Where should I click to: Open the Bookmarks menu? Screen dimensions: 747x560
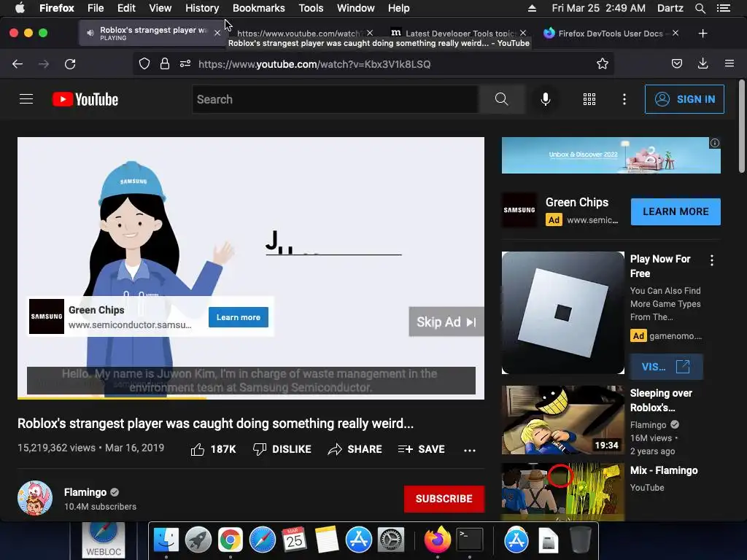259,8
